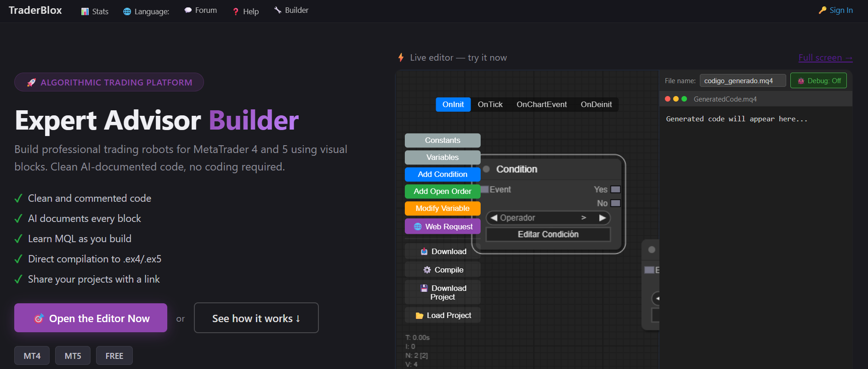Click the Download button in editor
The height and width of the screenshot is (369, 868).
point(443,251)
